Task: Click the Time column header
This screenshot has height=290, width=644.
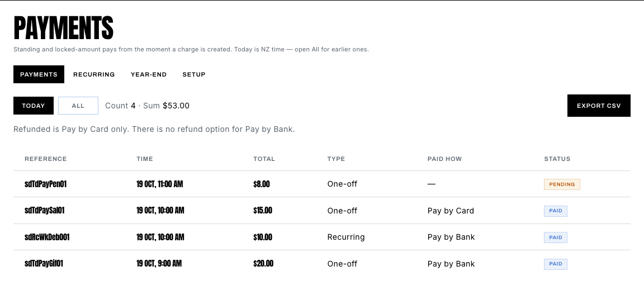Action: pyautogui.click(x=145, y=159)
